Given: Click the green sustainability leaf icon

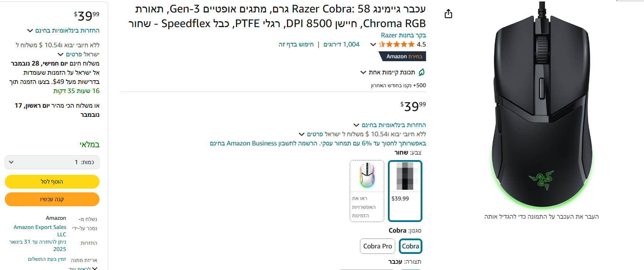Looking at the screenshot, I should (x=422, y=72).
